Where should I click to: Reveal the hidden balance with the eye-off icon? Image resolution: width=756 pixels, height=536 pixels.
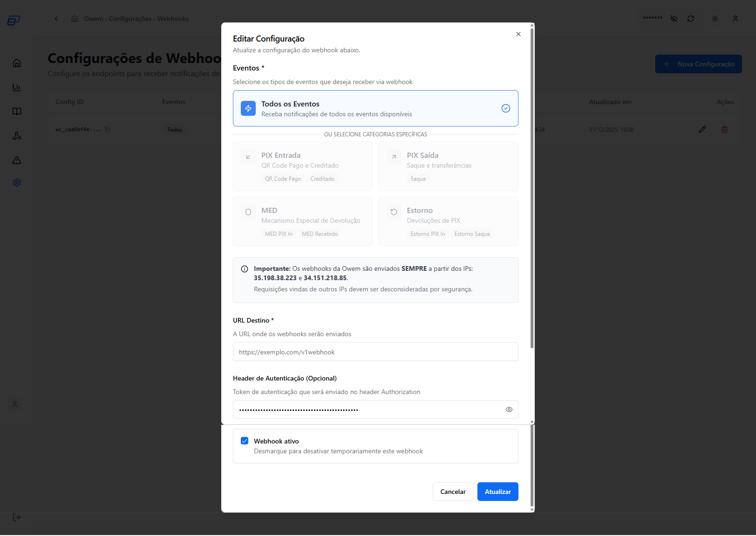(x=673, y=18)
